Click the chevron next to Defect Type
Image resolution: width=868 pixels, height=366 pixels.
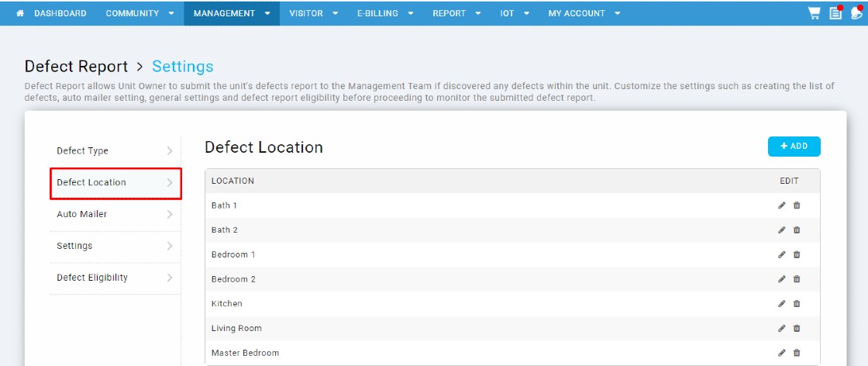pyautogui.click(x=170, y=150)
